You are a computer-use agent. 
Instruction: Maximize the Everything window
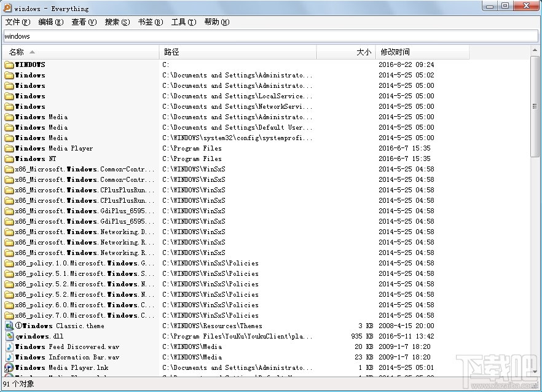[x=505, y=6]
